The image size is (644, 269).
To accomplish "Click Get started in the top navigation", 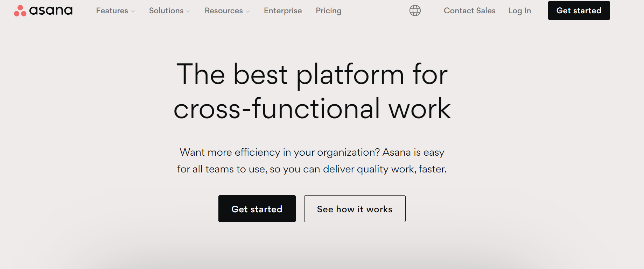I will pos(579,10).
